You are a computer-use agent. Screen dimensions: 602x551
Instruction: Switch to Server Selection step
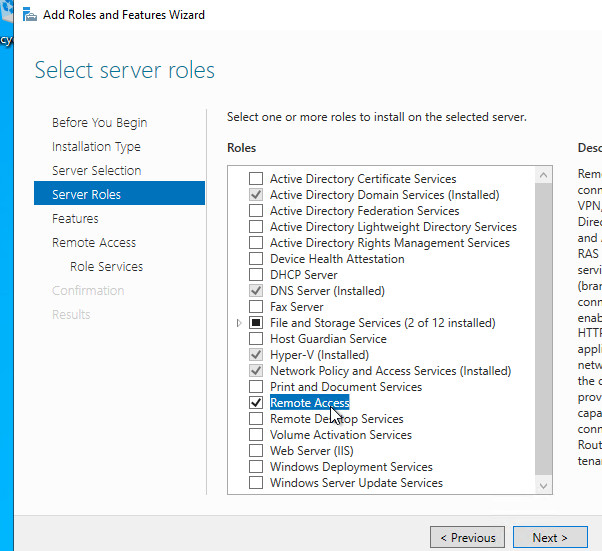96,171
